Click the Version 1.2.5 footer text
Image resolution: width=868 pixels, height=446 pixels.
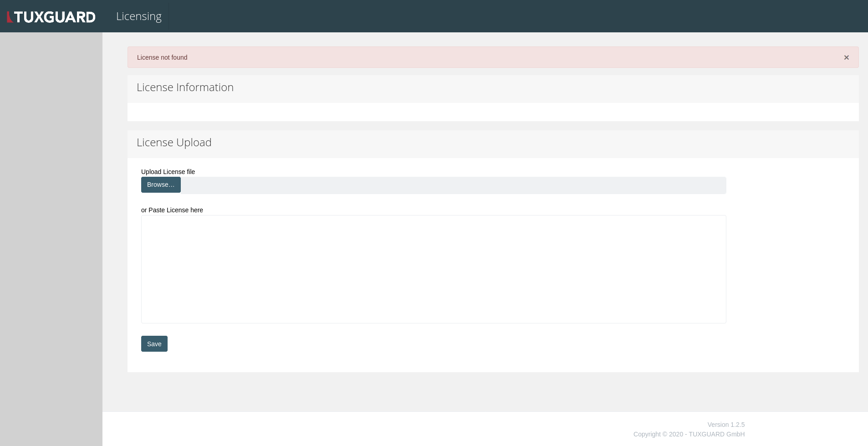725,424
